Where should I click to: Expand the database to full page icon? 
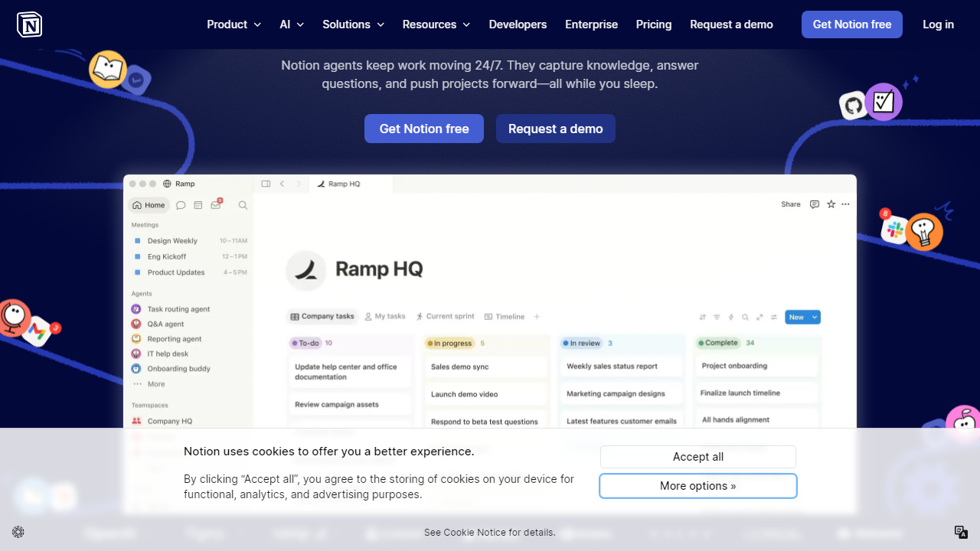(759, 317)
